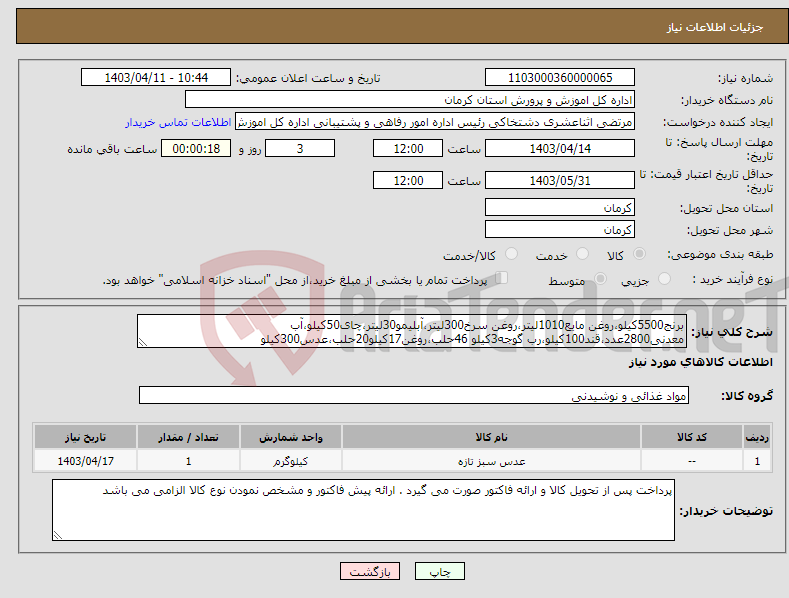The width and height of the screenshot is (789, 598).
Task: Click the تاریخ نیاز column header
Action: (x=85, y=437)
